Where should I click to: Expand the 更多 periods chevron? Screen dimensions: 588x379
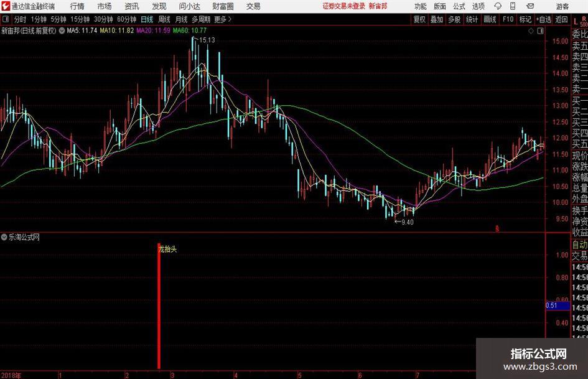click(x=230, y=19)
